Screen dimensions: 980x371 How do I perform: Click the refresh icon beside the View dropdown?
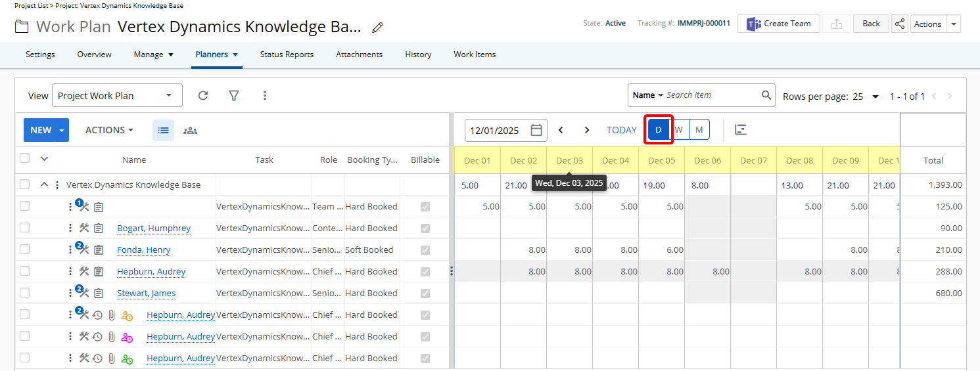[203, 96]
